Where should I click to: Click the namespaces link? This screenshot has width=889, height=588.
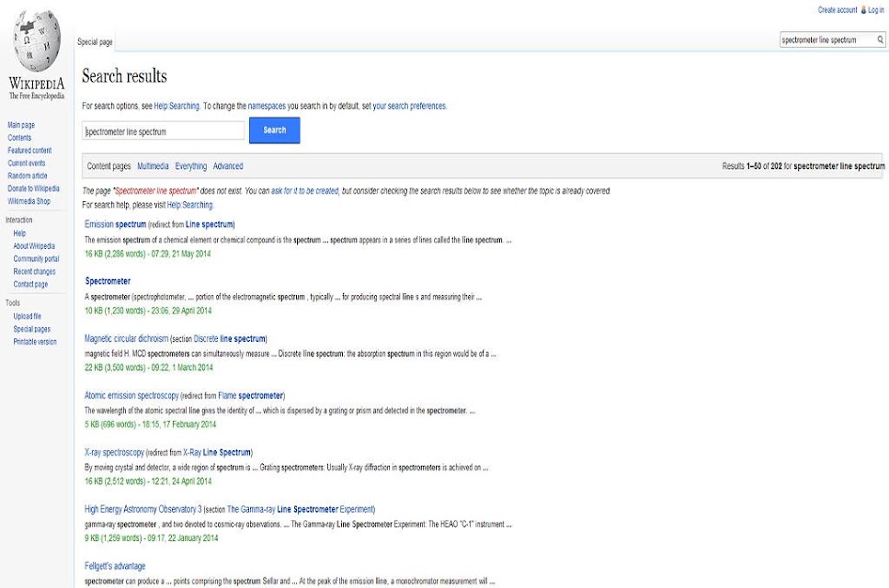[x=267, y=106]
